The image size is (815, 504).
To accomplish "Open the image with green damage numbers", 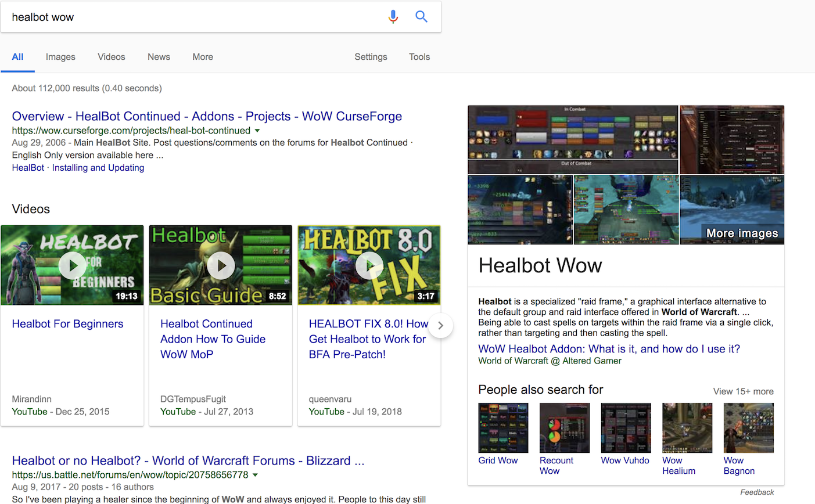I will tap(520, 210).
